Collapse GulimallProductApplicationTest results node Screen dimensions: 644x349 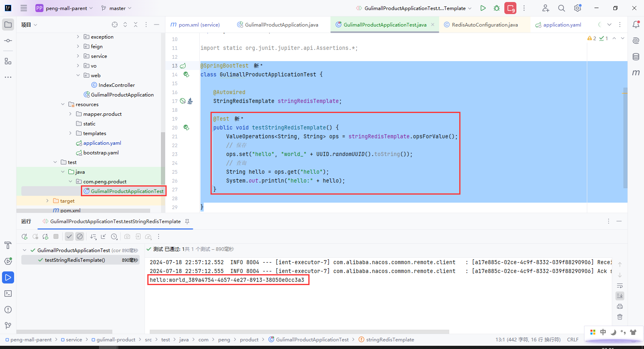coord(25,250)
